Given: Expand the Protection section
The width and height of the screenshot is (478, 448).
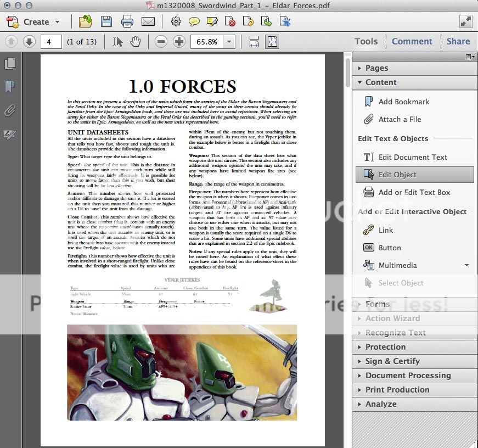Looking at the screenshot, I should coord(414,347).
